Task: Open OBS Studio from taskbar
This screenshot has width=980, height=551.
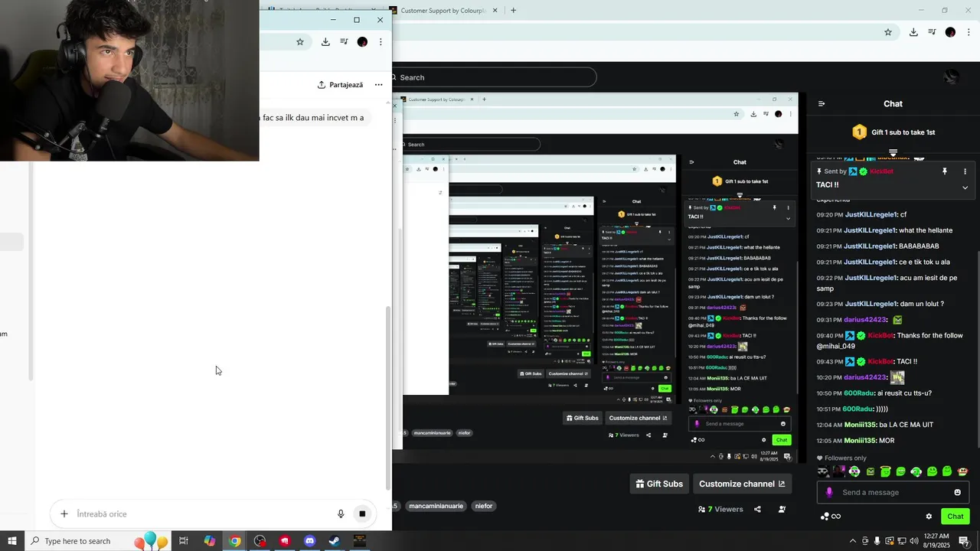Action: (x=260, y=541)
